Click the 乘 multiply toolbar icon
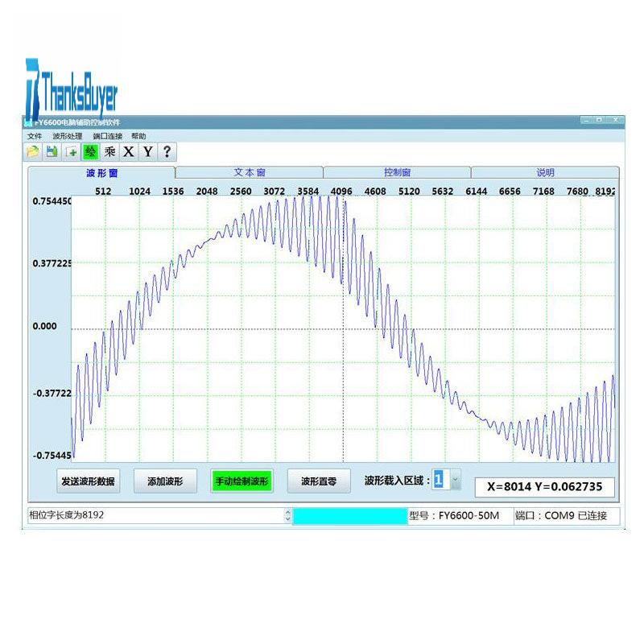This screenshot has height=644, width=644. click(110, 151)
